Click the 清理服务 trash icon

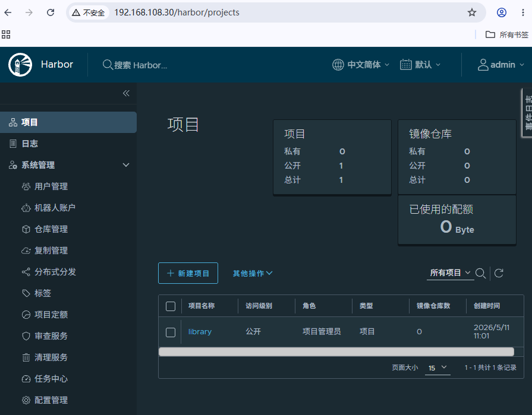[26, 357]
